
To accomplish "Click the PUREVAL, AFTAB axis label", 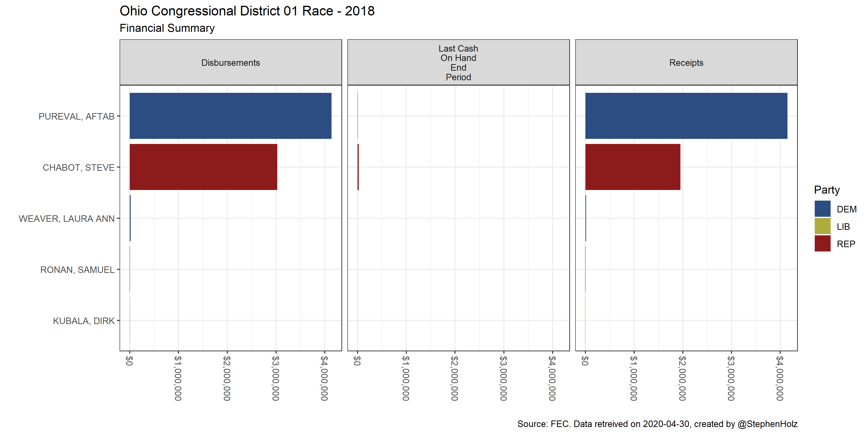I will [x=76, y=117].
